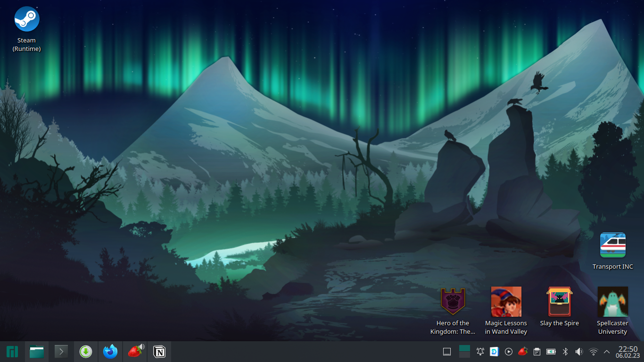The width and height of the screenshot is (644, 362).
Task: Open the Manjaro application launcher menu
Action: pyautogui.click(x=12, y=352)
